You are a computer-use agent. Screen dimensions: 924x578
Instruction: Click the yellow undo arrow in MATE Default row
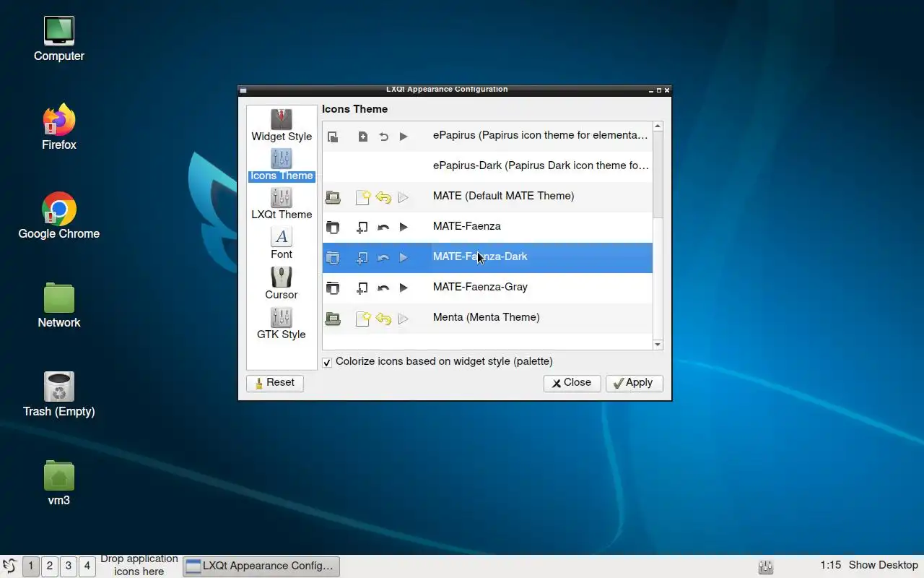click(x=383, y=197)
